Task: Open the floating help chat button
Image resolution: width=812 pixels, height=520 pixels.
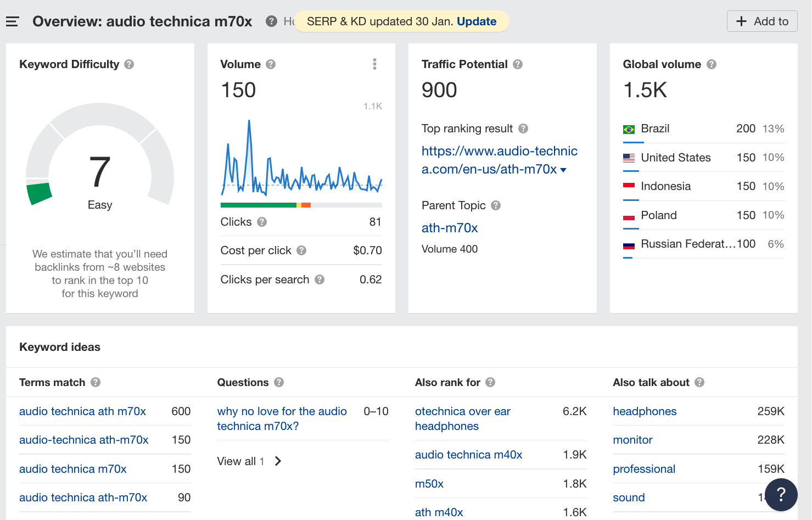Action: [781, 494]
